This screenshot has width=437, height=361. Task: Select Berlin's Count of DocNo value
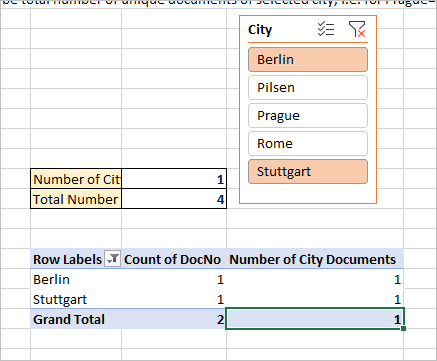(x=174, y=279)
